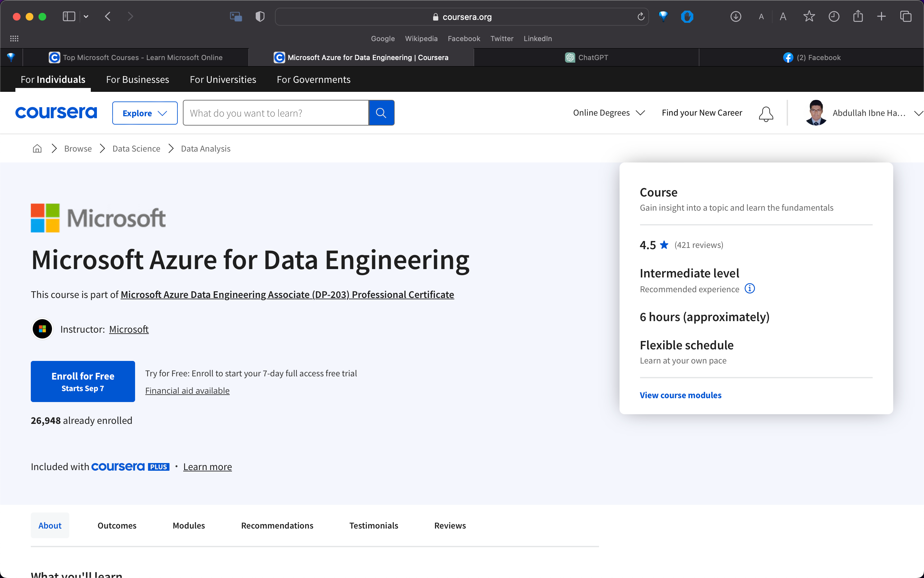Switch to the (2) Facebook tab

[811, 57]
